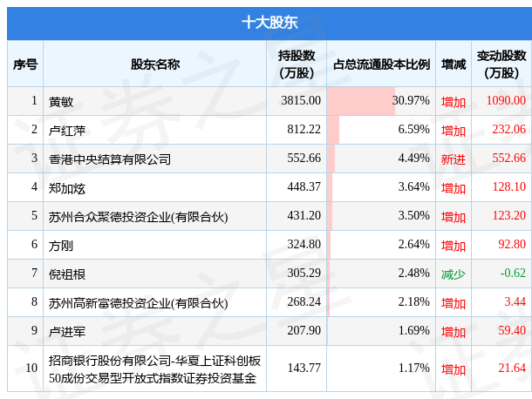
Task: Click the green 减少 label for 倪祖根
Action: point(453,274)
